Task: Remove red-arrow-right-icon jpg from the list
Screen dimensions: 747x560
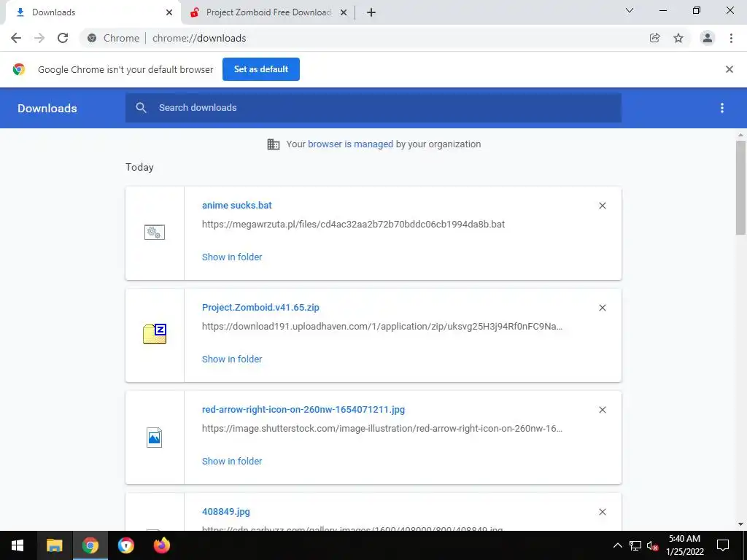Action: click(x=603, y=410)
